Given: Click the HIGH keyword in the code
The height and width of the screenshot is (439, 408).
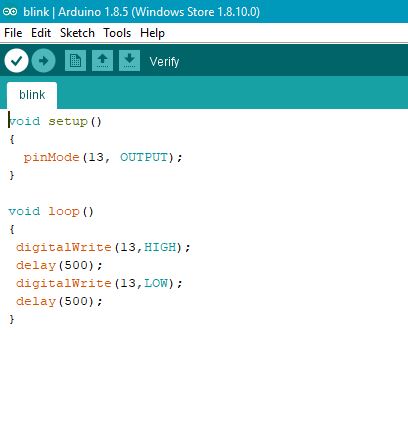Looking at the screenshot, I should 160,247.
